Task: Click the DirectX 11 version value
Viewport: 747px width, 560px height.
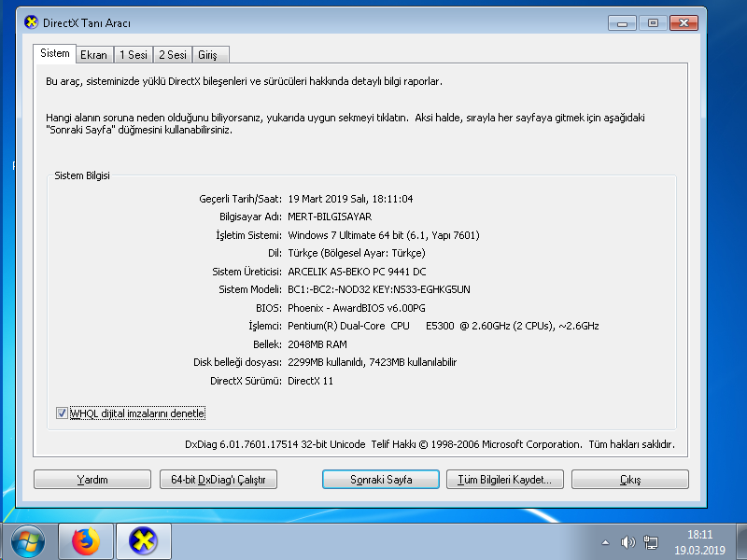Action: tap(310, 381)
